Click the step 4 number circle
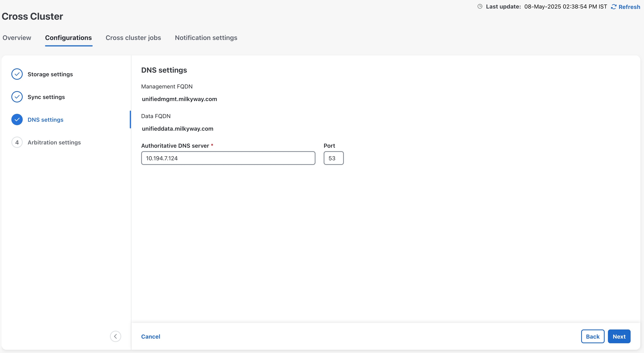The image size is (644, 353). (x=17, y=142)
